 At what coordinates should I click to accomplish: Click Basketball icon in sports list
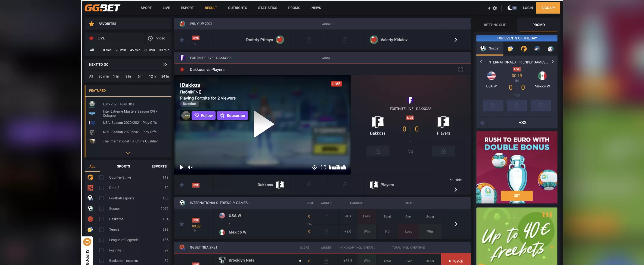pos(90,219)
